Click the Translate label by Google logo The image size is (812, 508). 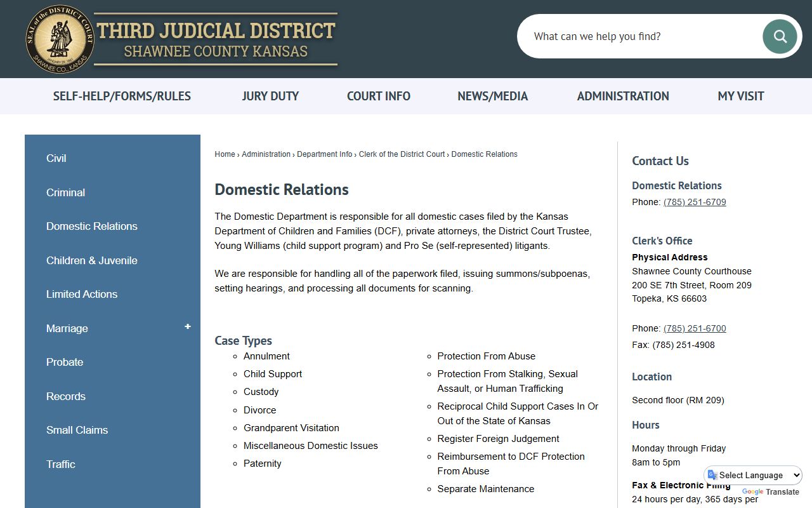(x=782, y=491)
